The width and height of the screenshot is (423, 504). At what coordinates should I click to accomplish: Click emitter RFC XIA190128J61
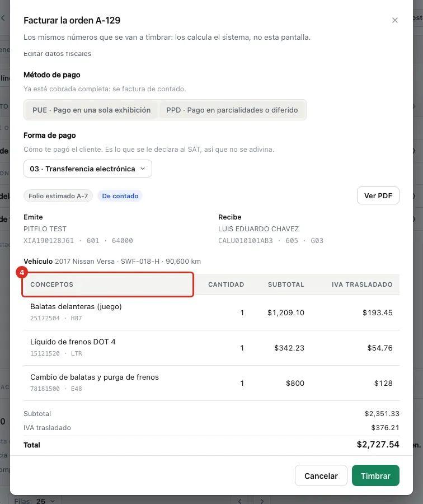pos(49,241)
